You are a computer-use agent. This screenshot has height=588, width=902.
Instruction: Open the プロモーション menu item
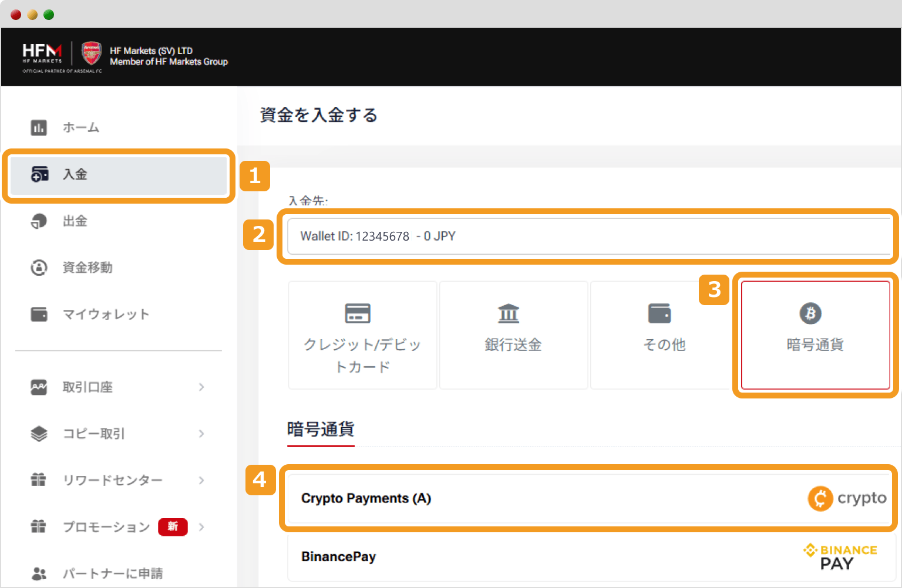106,526
